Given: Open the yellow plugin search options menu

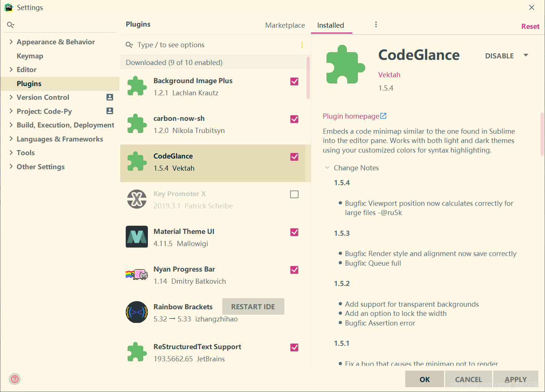Looking at the screenshot, I should pos(302,45).
